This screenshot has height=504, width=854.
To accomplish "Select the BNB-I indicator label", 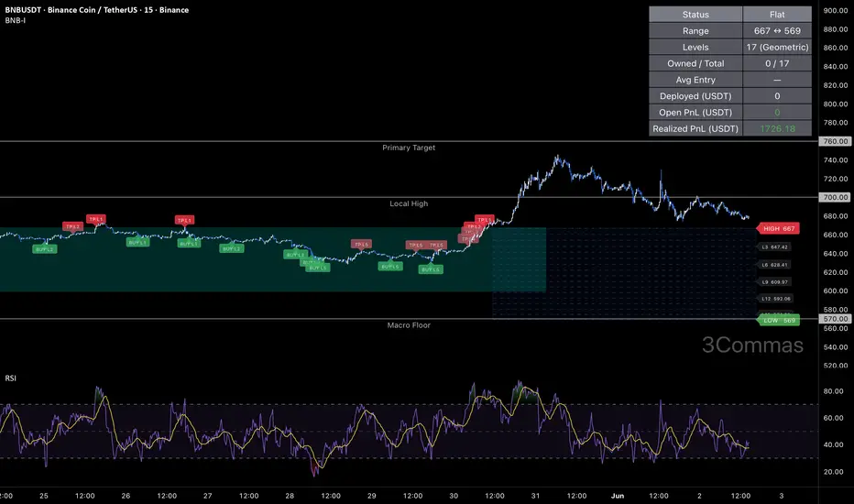I will [x=16, y=20].
